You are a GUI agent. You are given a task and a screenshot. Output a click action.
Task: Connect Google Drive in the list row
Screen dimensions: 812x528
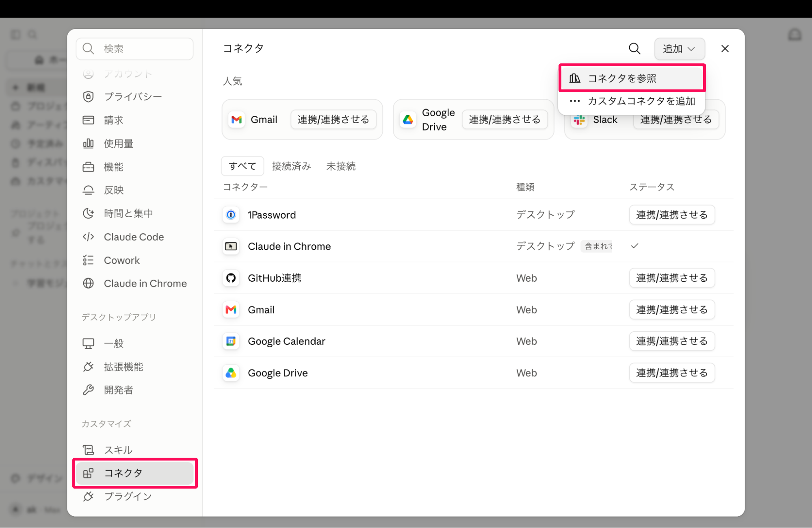[672, 373]
